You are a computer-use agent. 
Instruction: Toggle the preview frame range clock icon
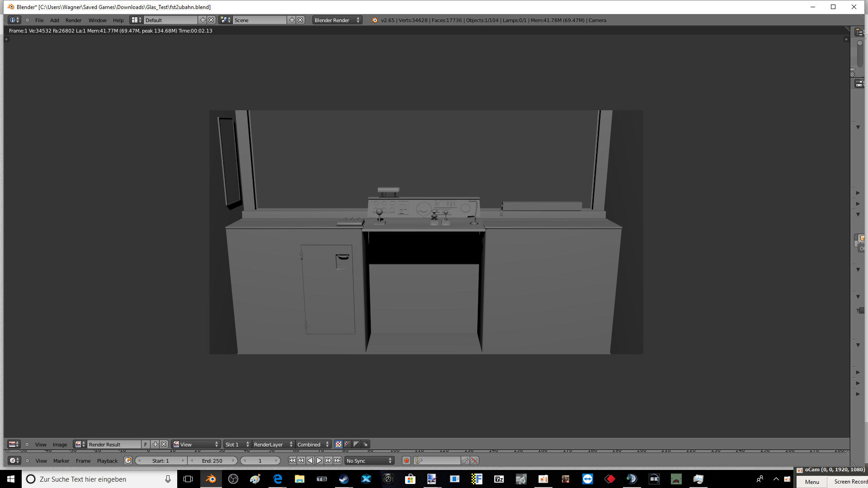[128, 461]
